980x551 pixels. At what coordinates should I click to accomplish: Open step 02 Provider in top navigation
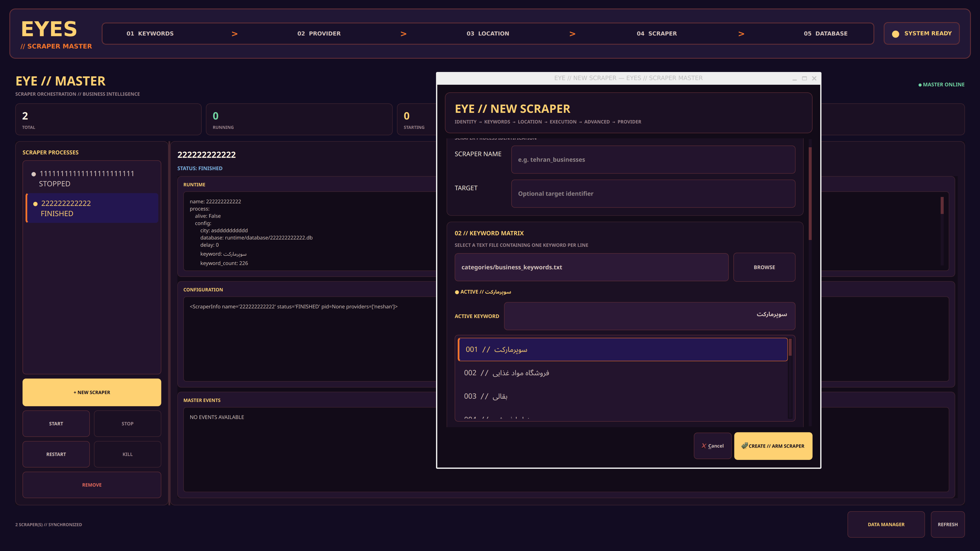(x=319, y=33)
